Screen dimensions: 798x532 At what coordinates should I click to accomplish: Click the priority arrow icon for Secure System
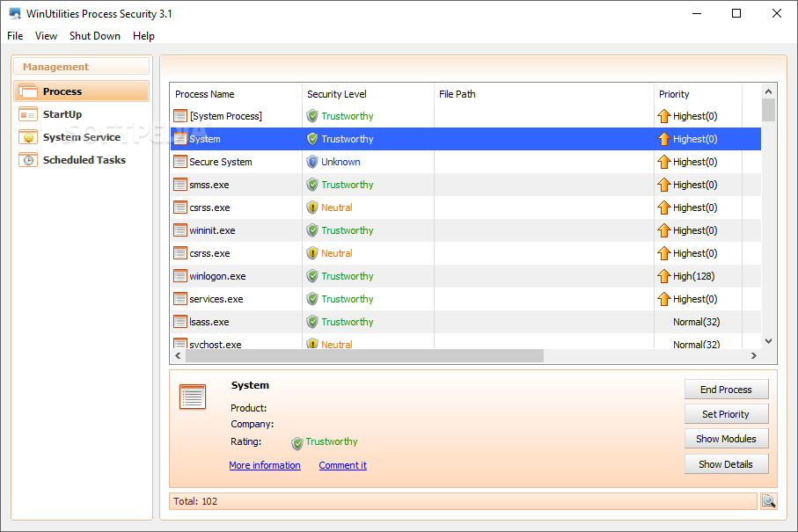point(663,162)
